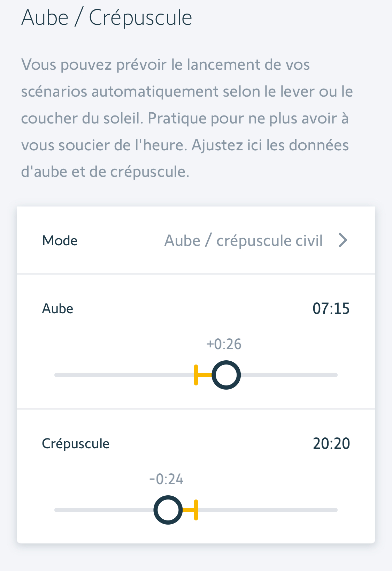Click the far right end of Aube slider track
The height and width of the screenshot is (571, 392).
[335, 375]
